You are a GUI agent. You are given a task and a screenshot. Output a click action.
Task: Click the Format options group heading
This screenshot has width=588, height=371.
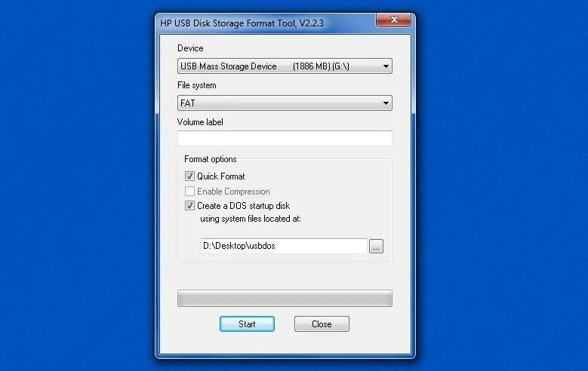(211, 159)
